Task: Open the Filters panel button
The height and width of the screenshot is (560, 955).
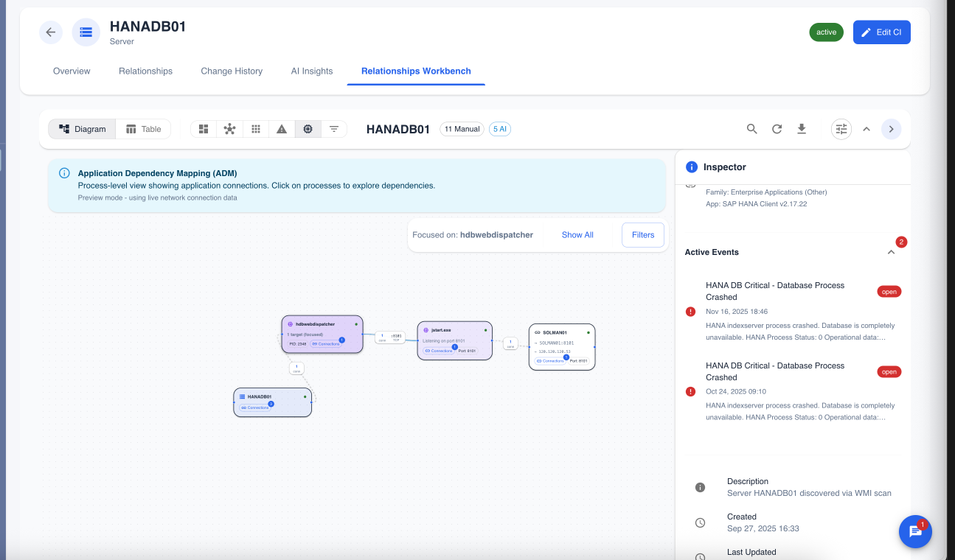Action: pos(642,234)
